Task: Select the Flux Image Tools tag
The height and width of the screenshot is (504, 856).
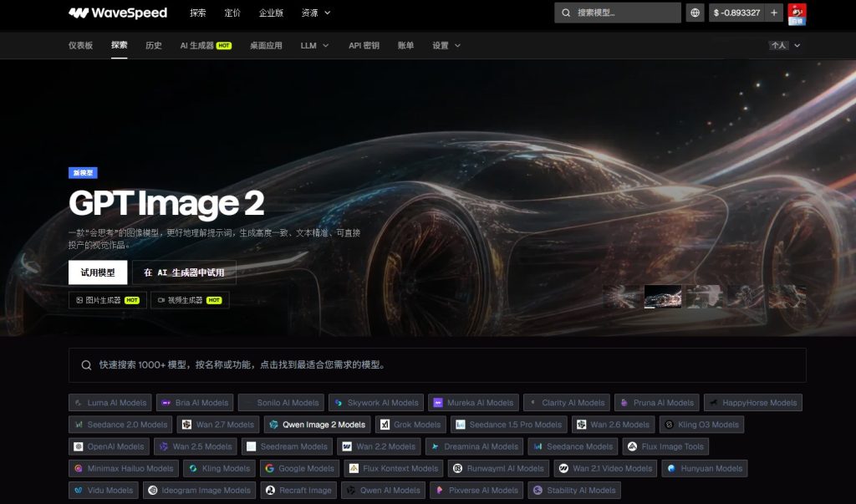Action: coord(666,446)
